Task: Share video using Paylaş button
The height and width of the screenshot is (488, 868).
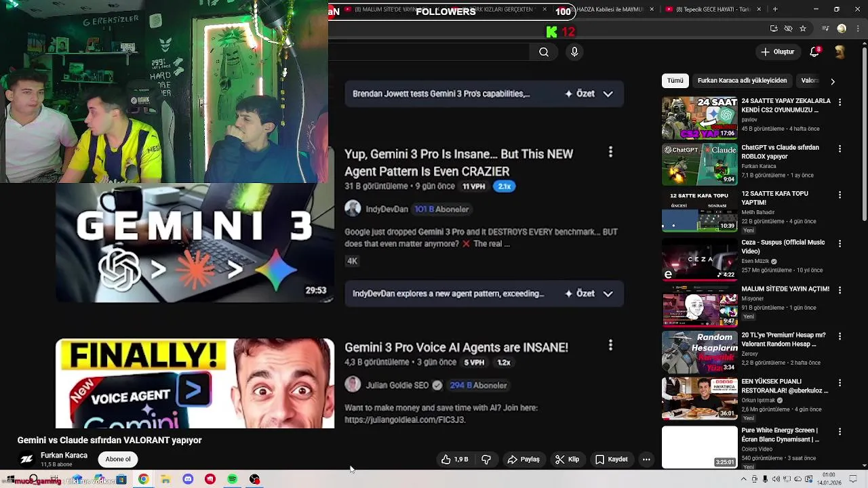Action: click(524, 460)
